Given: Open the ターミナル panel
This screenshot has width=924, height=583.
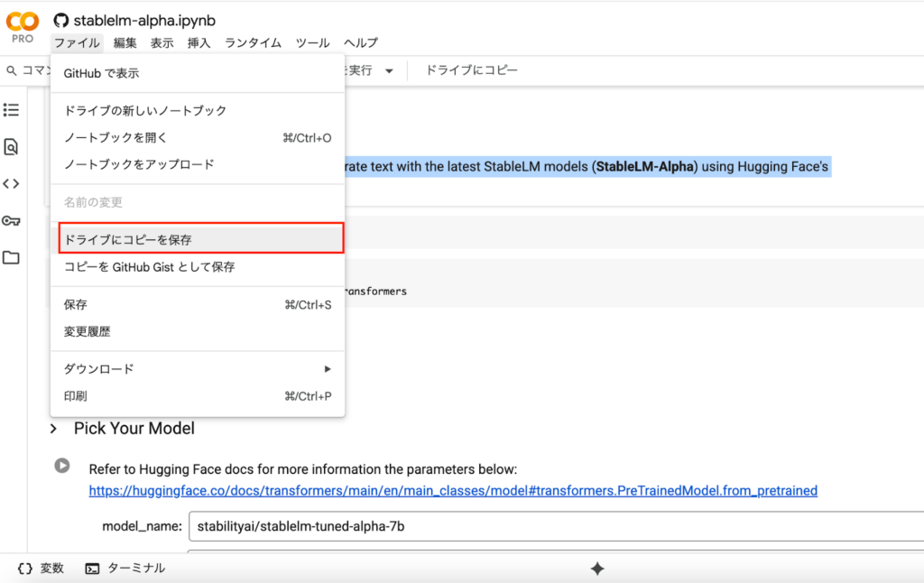Looking at the screenshot, I should pyautogui.click(x=125, y=569).
